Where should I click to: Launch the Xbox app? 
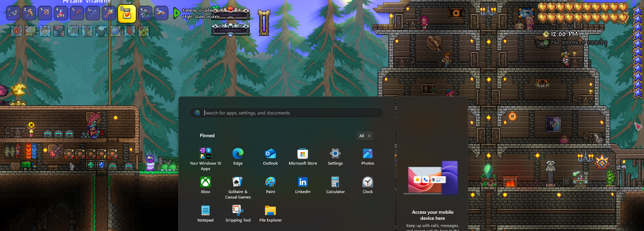[206, 185]
